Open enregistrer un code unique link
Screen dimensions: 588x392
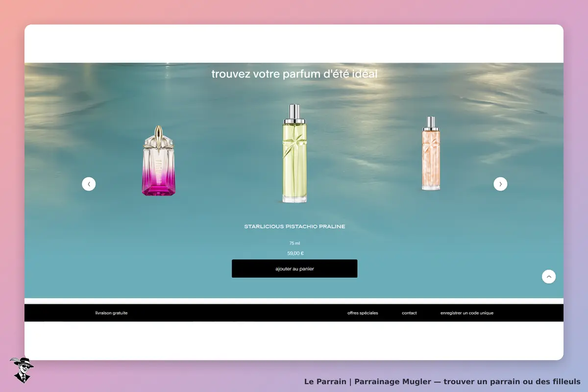click(467, 313)
